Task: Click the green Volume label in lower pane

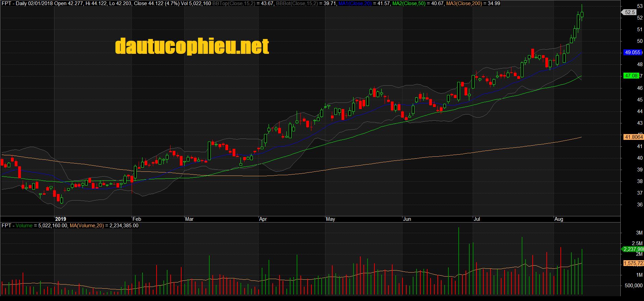Action: 24,226
